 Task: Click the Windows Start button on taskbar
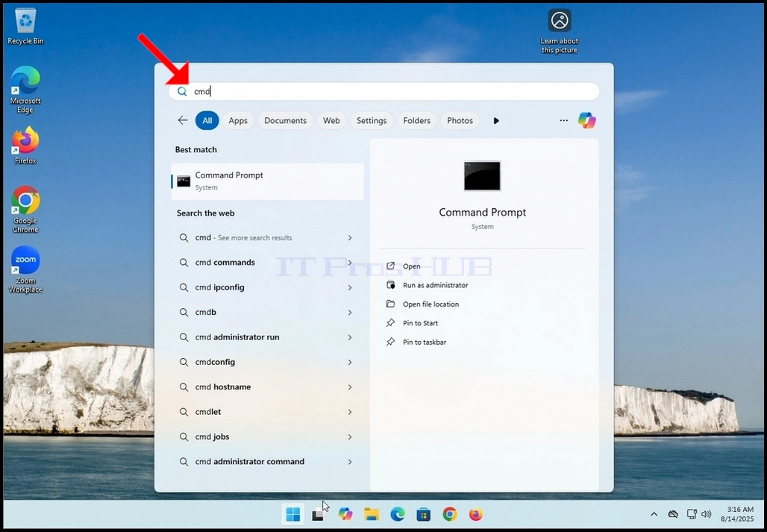pos(293,514)
